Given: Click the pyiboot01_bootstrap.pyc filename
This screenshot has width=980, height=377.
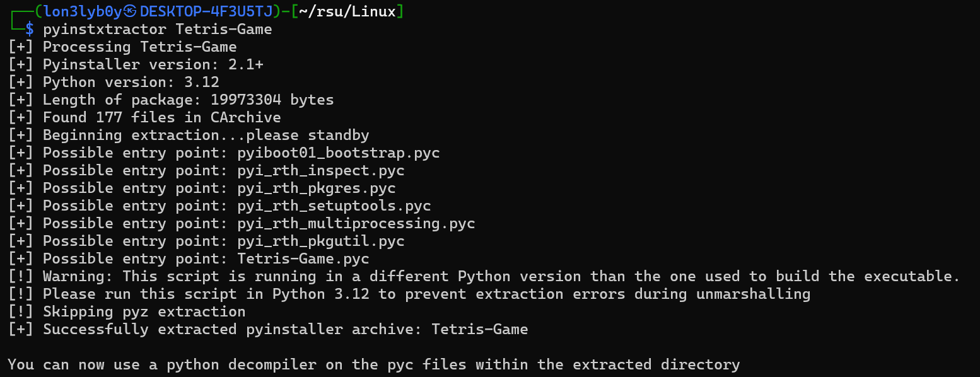Looking at the screenshot, I should pyautogui.click(x=339, y=153).
